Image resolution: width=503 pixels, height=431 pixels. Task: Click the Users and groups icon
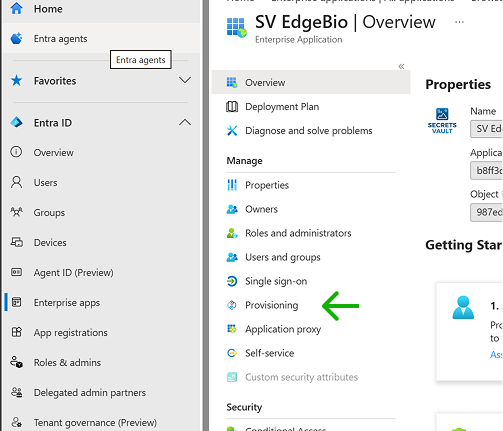232,257
